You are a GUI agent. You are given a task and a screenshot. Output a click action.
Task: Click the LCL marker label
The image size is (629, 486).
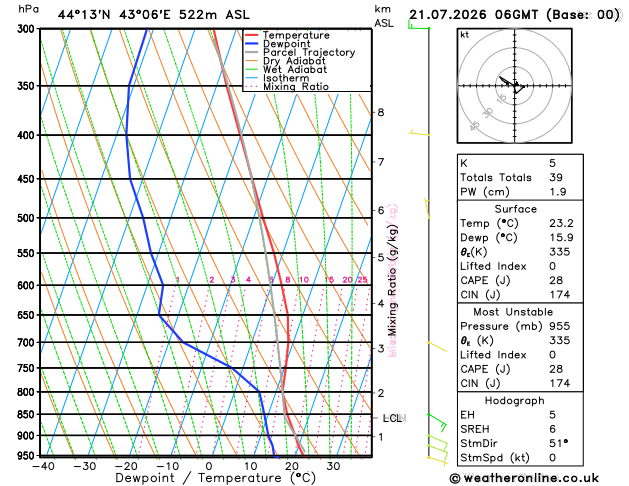[x=392, y=418]
